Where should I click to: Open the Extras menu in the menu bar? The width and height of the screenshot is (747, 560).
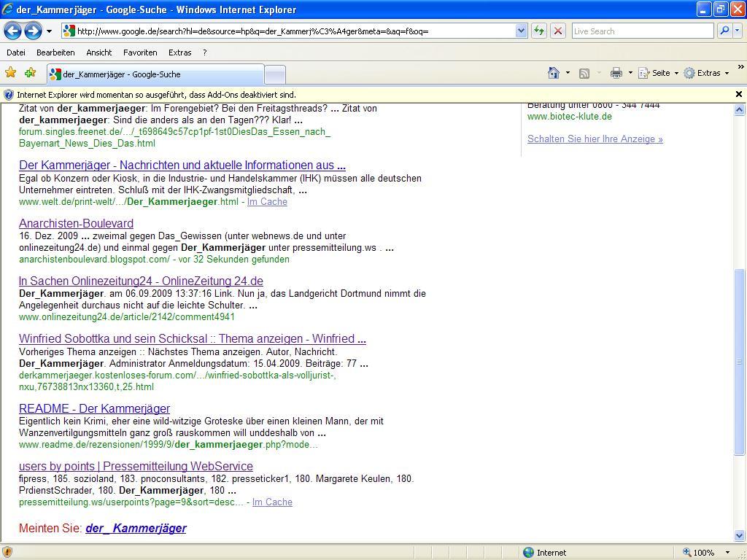pos(179,52)
